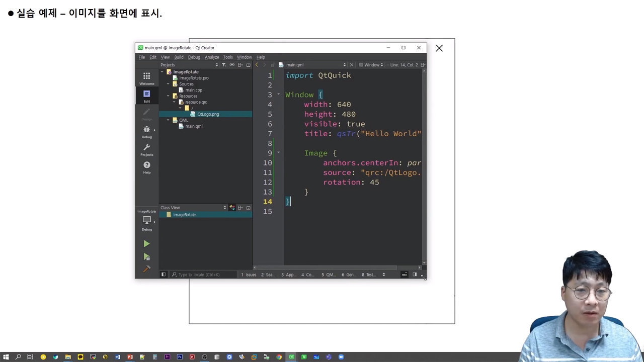The width and height of the screenshot is (644, 362).
Task: Switch to Debug mode in sidebar
Action: [x=146, y=132]
